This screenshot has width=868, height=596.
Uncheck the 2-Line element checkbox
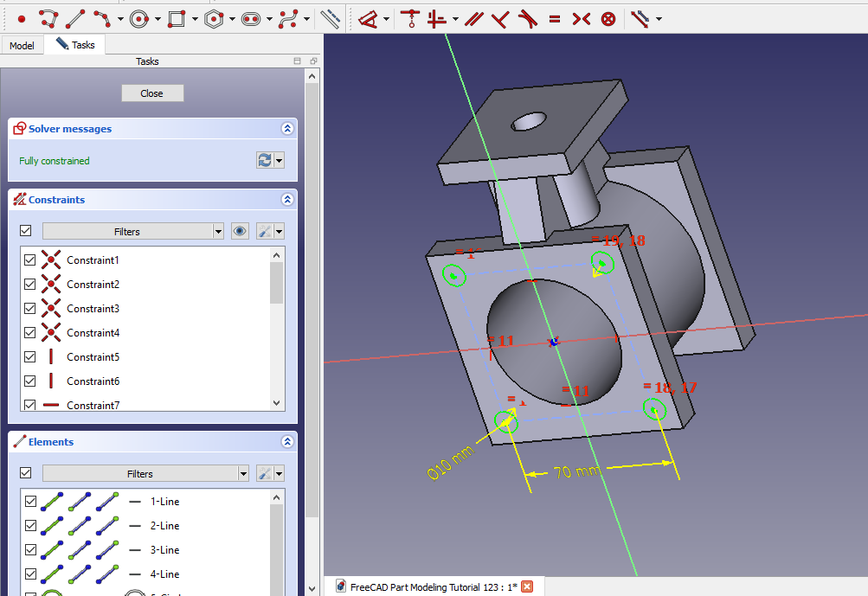30,526
